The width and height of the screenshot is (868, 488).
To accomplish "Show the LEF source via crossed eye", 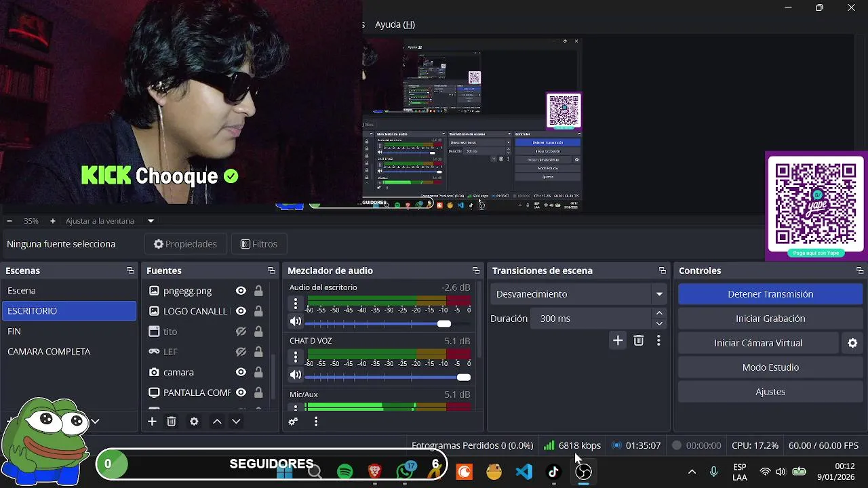I will [241, 352].
